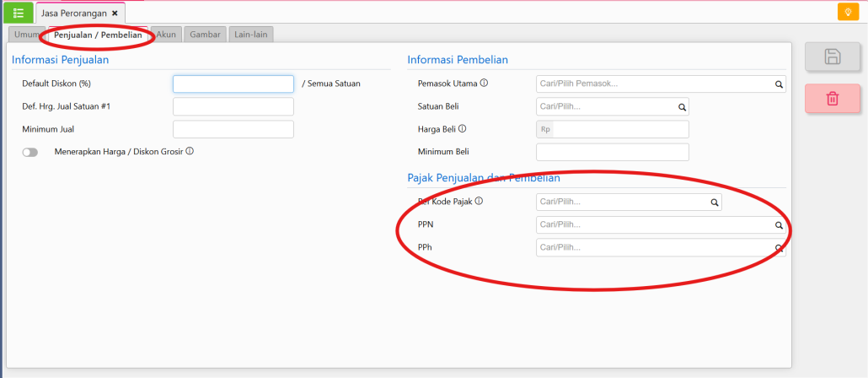Screen dimensions: 868x378
Task: Open the PPN tax selection field
Action: (x=661, y=225)
